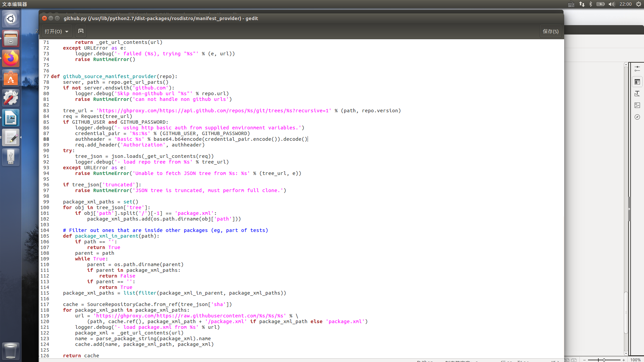Click 'req = Request(tree_url)' on line 84
644x362 pixels.
(x=98, y=116)
